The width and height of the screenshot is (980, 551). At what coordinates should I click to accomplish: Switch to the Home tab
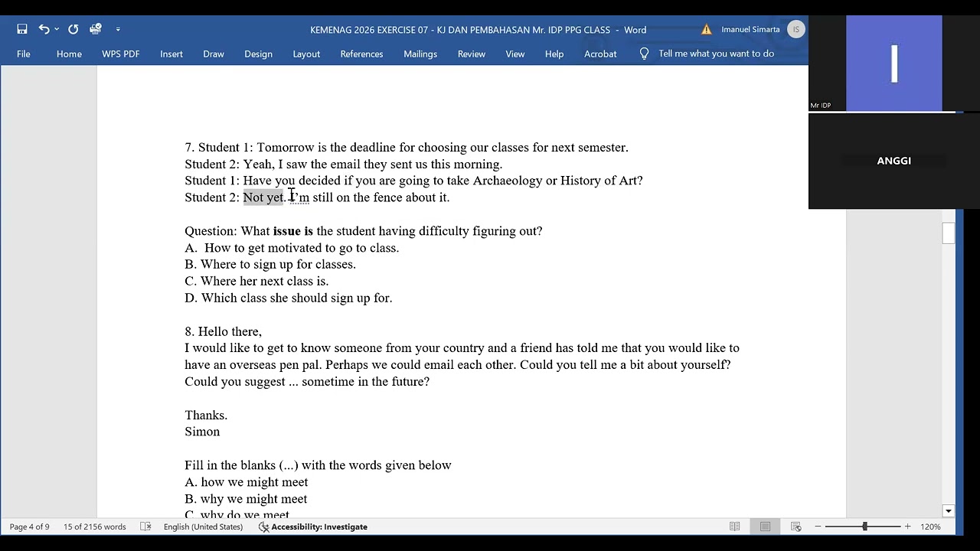[x=69, y=54]
